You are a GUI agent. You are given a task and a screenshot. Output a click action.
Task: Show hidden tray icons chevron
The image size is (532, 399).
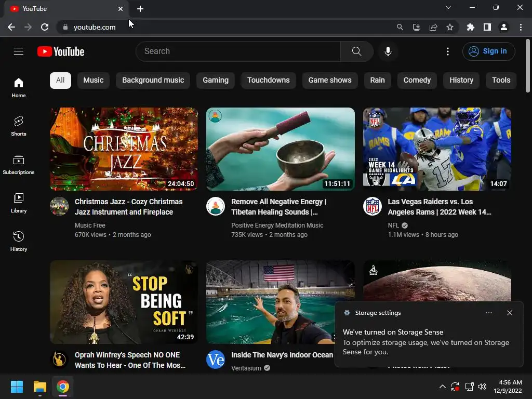(443, 387)
